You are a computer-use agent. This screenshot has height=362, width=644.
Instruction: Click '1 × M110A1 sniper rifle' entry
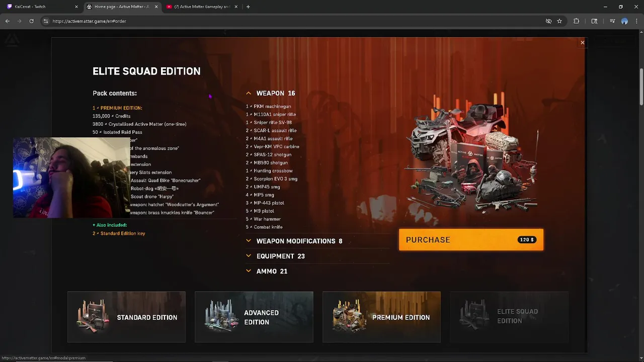pyautogui.click(x=271, y=115)
